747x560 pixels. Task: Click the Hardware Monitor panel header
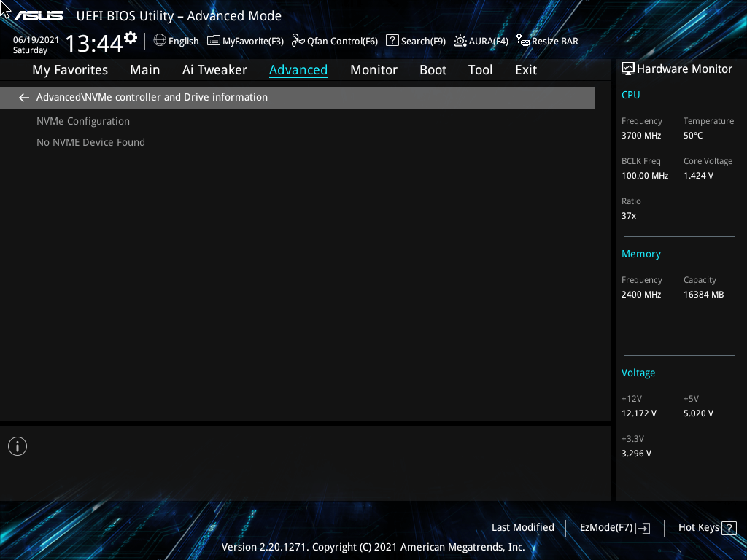[677, 69]
